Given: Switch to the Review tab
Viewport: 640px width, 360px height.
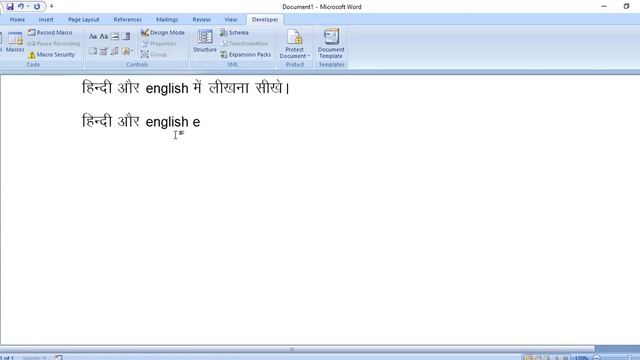Looking at the screenshot, I should pos(202,20).
